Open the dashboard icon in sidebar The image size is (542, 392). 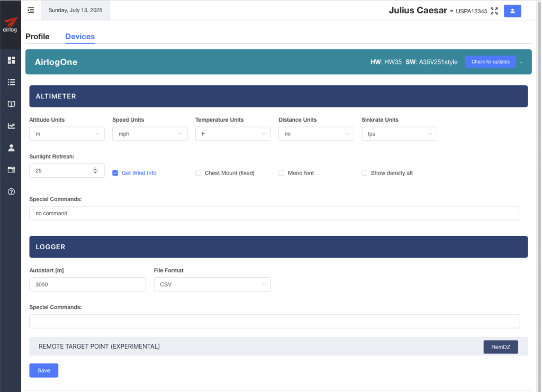(x=11, y=60)
